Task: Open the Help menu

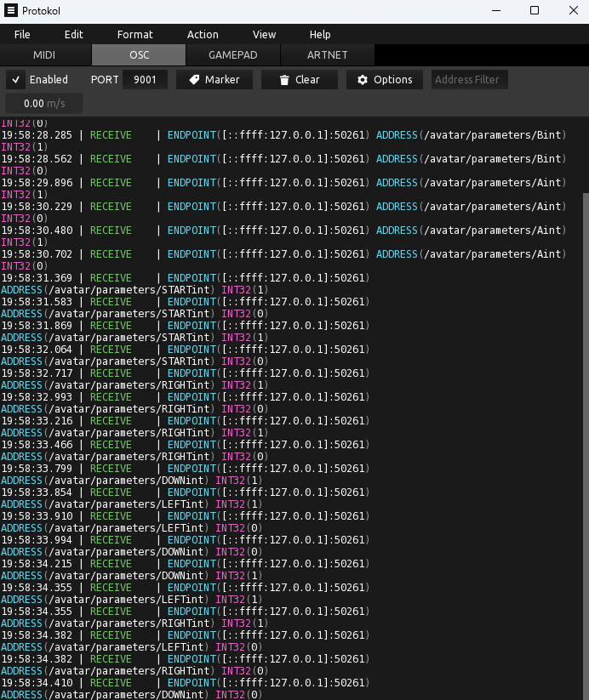Action: click(320, 34)
